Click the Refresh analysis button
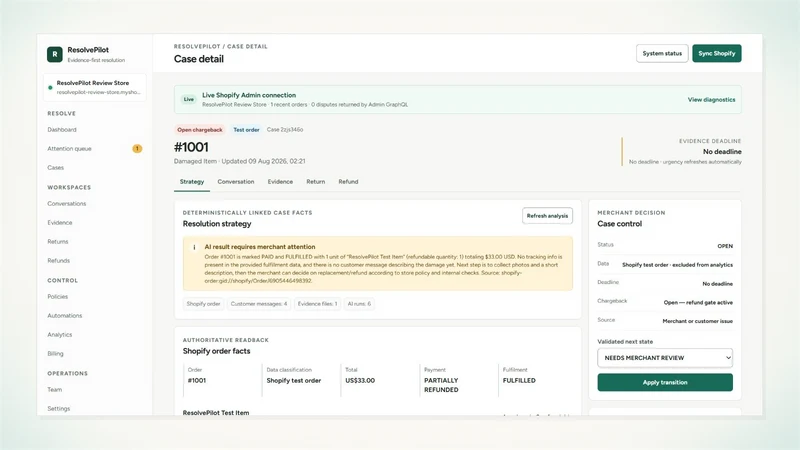The height and width of the screenshot is (450, 800). tap(547, 216)
